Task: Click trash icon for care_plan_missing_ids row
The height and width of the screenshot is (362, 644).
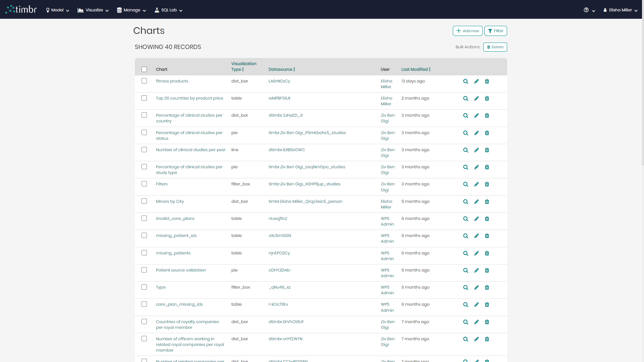Action: [487, 305]
